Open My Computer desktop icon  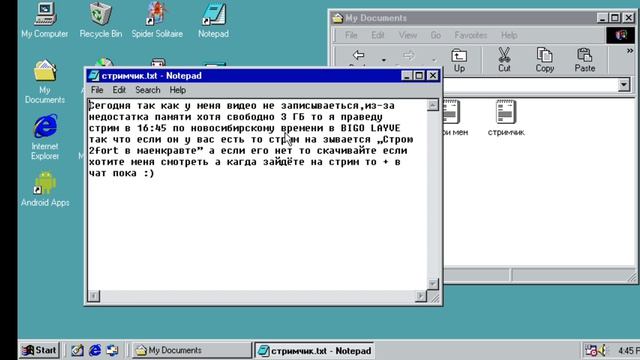[x=45, y=20]
